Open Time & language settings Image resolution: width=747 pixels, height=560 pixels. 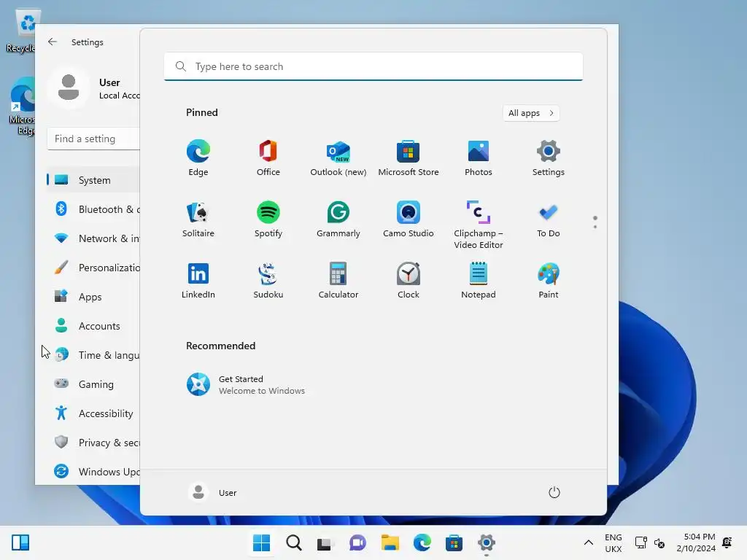click(x=93, y=355)
